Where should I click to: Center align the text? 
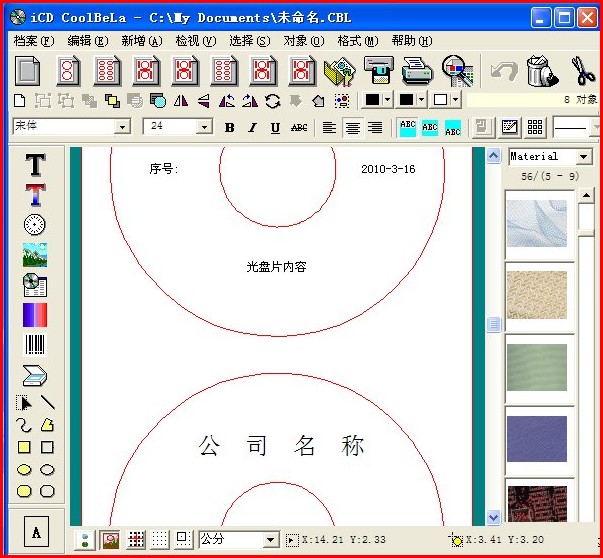click(353, 127)
